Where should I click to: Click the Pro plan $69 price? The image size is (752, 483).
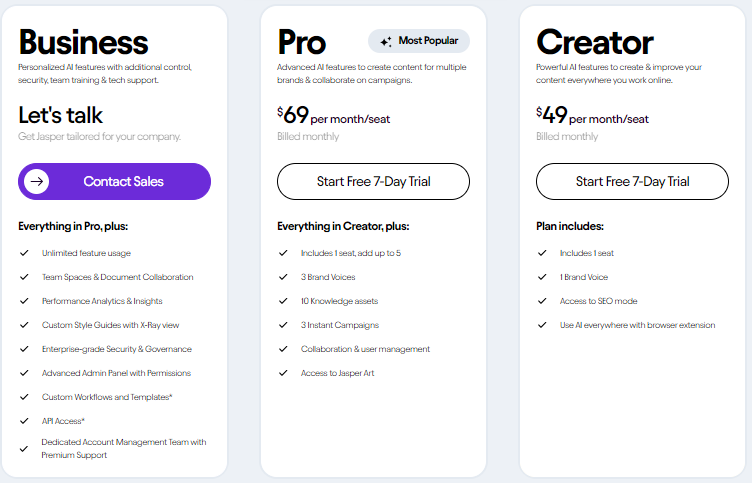tap(296, 116)
